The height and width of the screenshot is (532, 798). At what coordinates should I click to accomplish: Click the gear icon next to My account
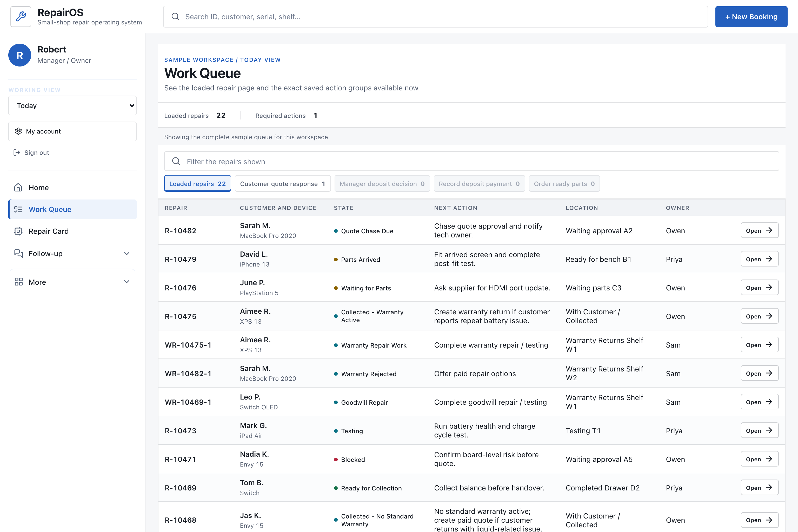[18, 131]
